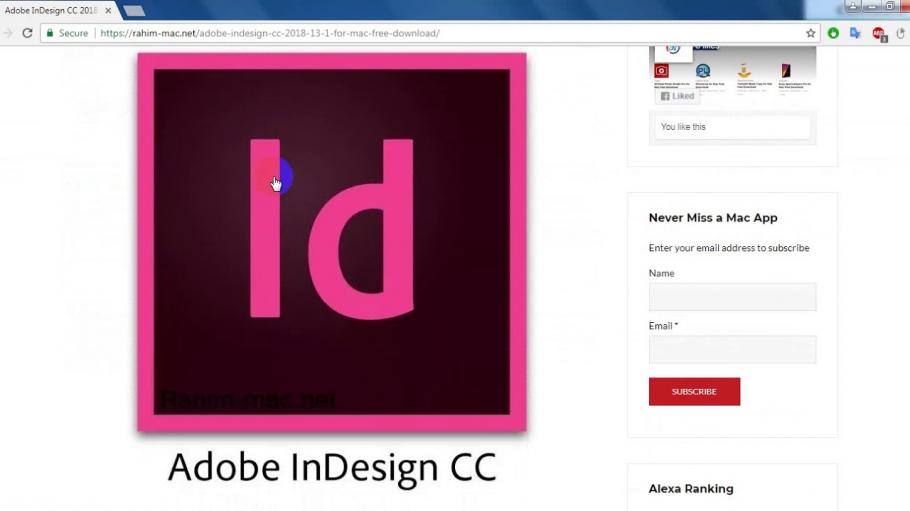This screenshot has height=511, width=910.
Task: Click the 'Never Miss a Mac App' heading
Action: tap(713, 218)
